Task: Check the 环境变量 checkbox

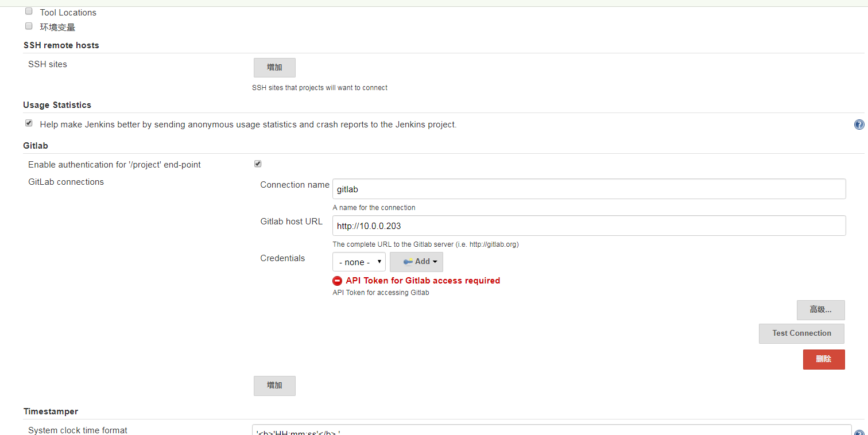Action: [29, 26]
